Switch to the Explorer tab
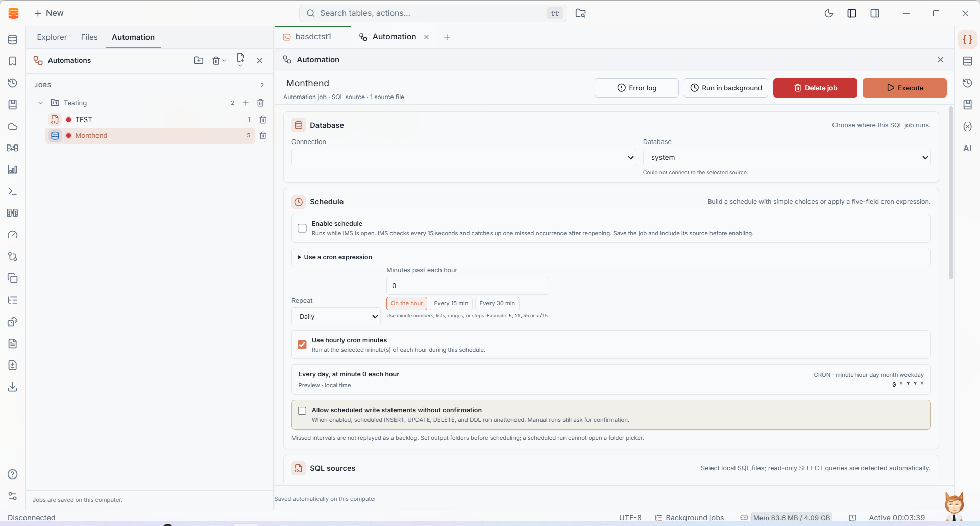Screen dimensions: 980x526 (x=52, y=37)
